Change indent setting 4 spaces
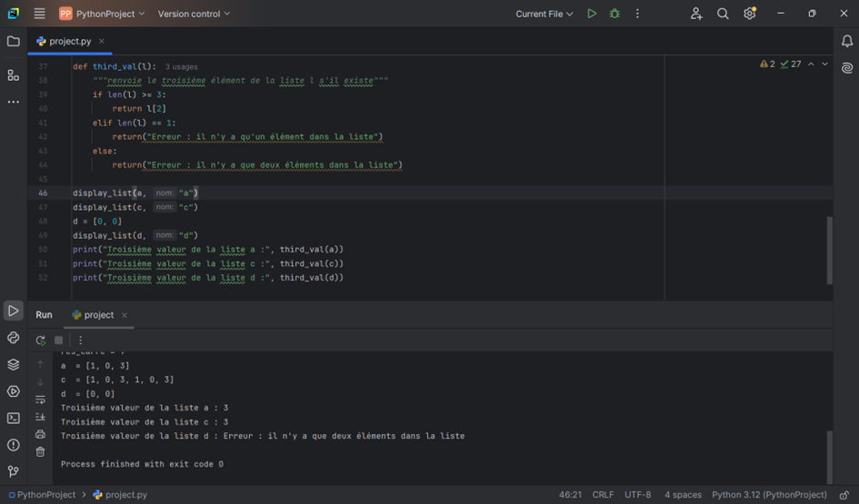 tap(683, 495)
